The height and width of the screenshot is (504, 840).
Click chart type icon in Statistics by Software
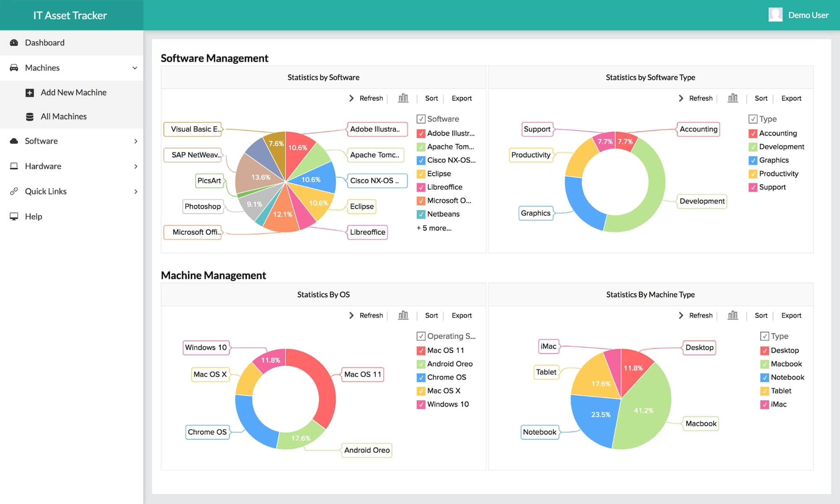[x=403, y=98]
